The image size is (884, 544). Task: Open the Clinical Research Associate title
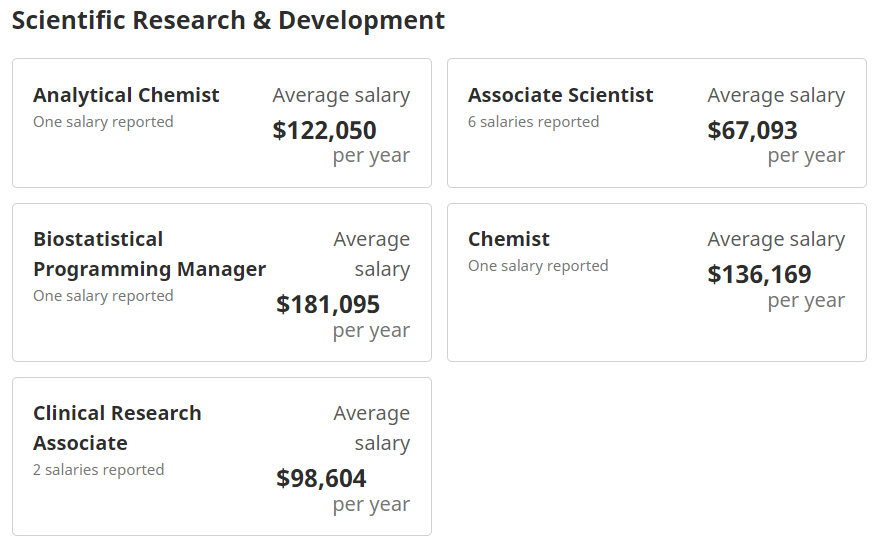[x=117, y=428]
